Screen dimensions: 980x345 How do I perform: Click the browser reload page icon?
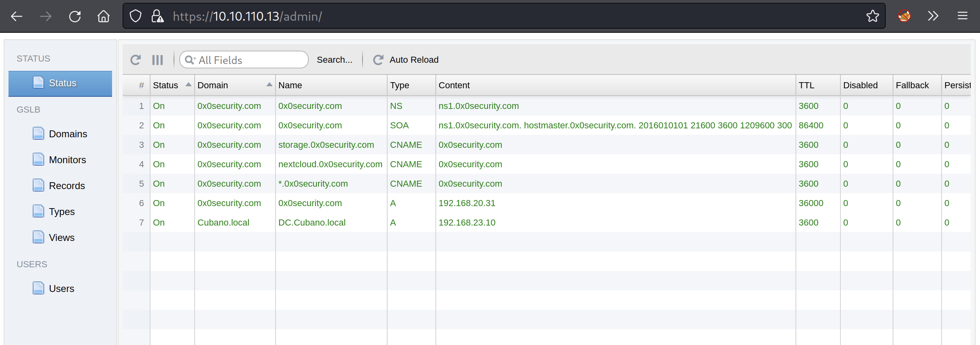pyautogui.click(x=75, y=16)
